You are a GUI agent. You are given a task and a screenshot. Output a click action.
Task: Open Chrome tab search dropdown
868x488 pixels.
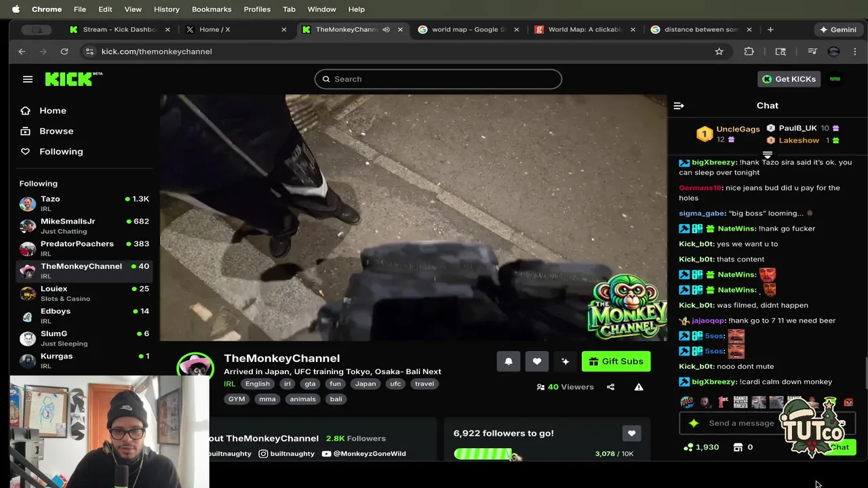pos(37,30)
